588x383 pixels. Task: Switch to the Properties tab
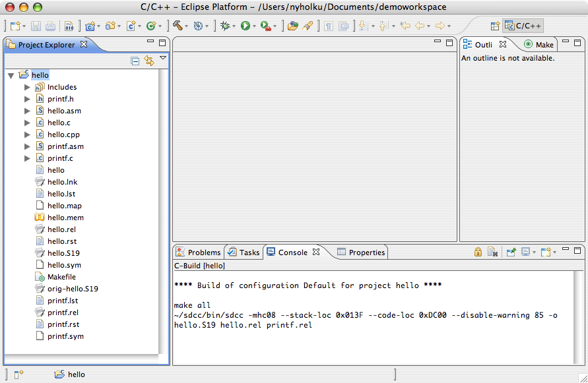pyautogui.click(x=361, y=252)
